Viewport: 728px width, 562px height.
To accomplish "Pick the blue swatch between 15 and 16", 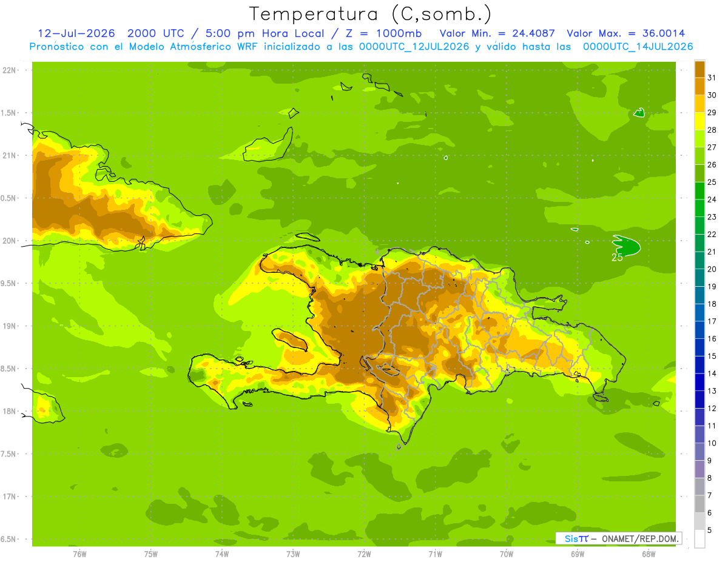I will tap(699, 347).
